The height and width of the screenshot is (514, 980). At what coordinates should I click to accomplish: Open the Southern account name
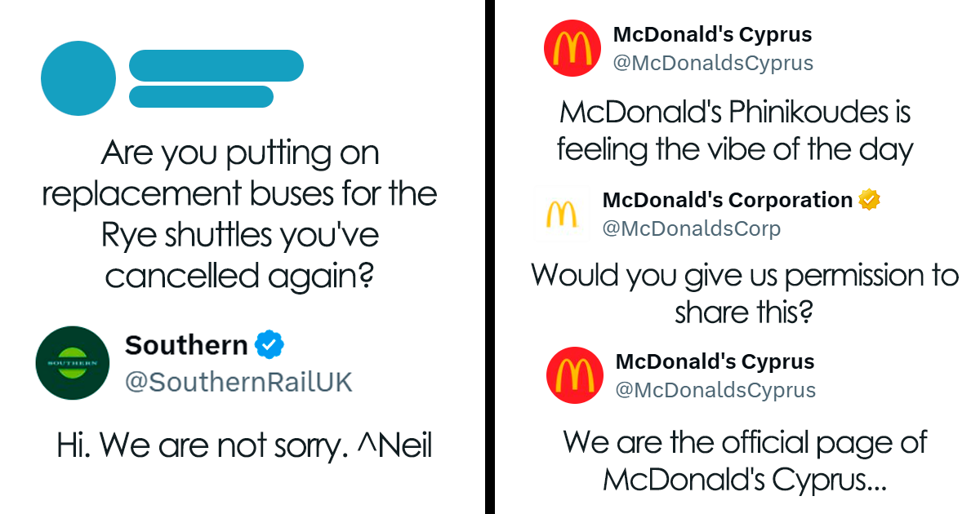coord(186,345)
